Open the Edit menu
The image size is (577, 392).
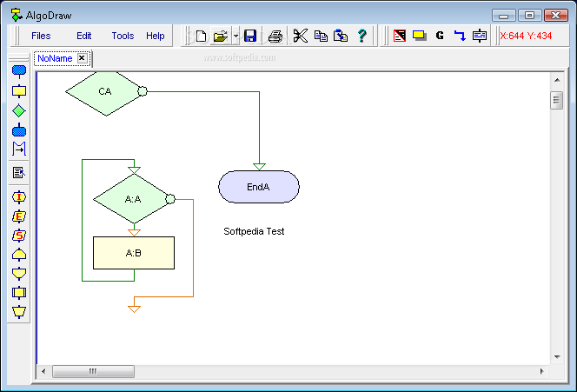click(x=84, y=37)
